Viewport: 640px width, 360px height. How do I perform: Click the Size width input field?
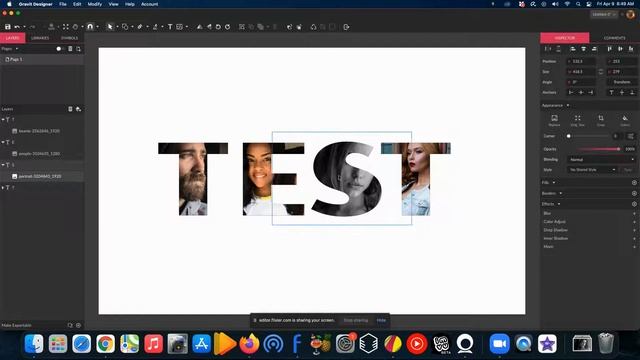pos(581,72)
